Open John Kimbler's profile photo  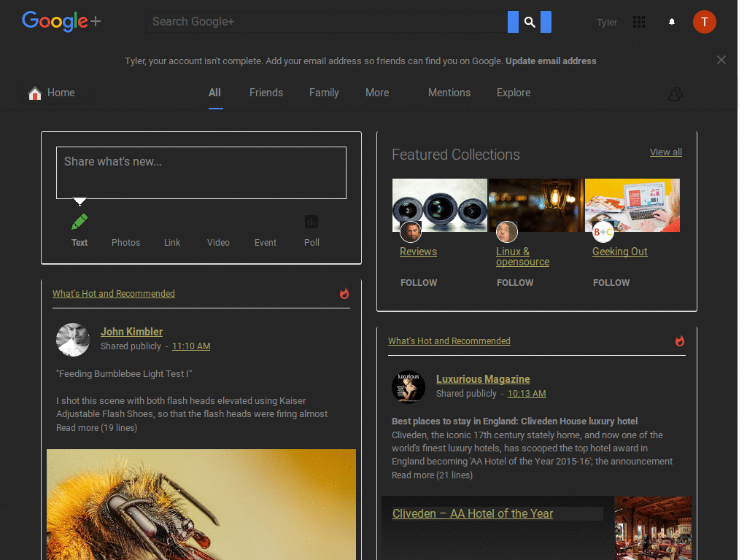(73, 340)
